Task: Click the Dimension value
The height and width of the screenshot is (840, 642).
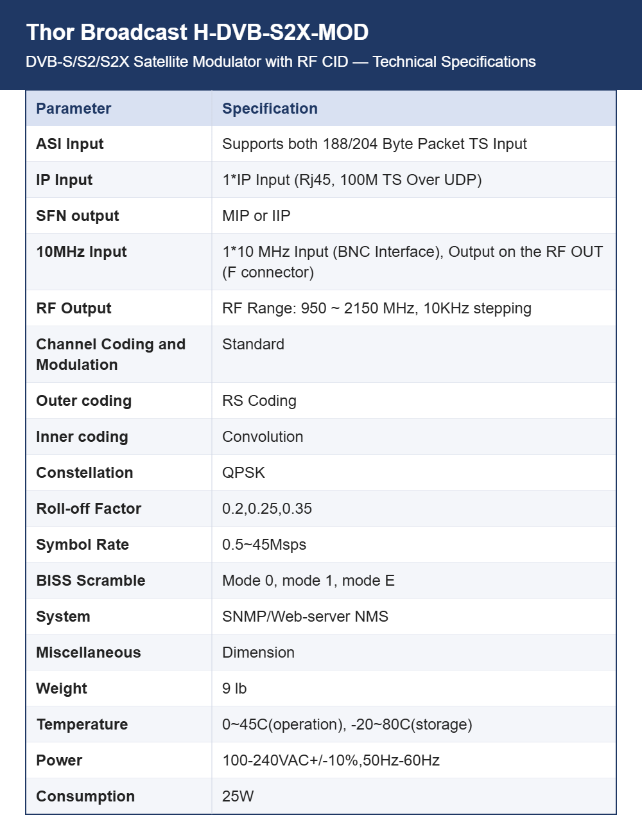Action: coord(258,652)
